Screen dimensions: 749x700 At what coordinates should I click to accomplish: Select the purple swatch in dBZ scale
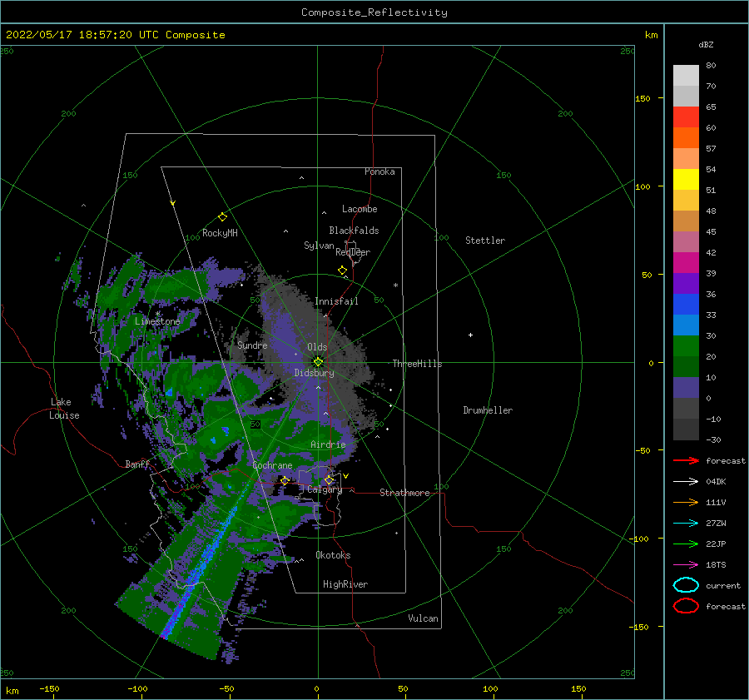click(x=686, y=284)
